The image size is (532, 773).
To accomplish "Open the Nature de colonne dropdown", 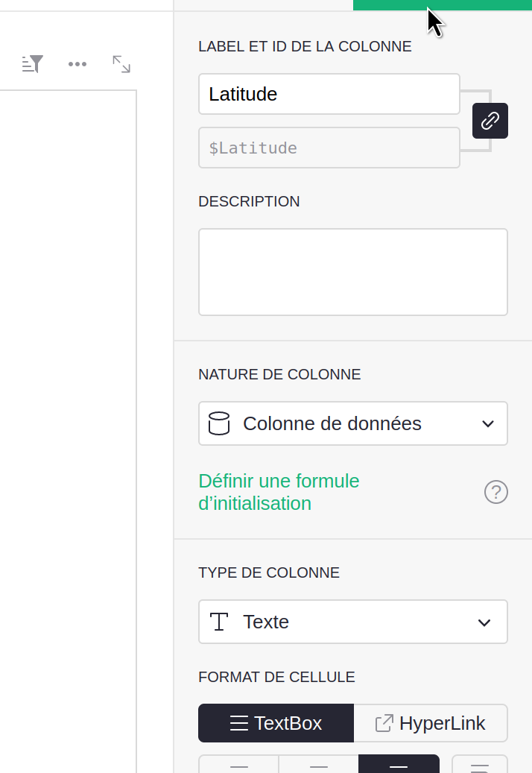I will tap(352, 423).
